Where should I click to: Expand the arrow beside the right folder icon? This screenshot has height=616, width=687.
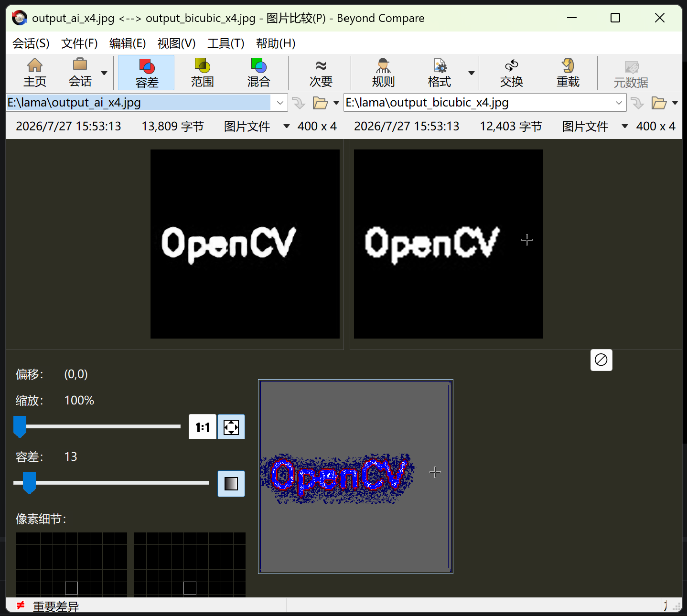pos(675,103)
